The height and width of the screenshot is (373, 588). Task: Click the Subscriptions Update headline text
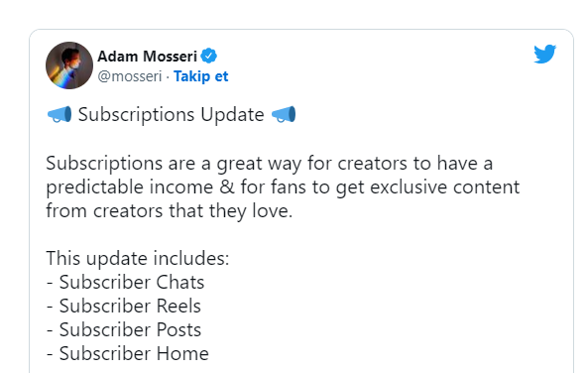[x=171, y=114]
